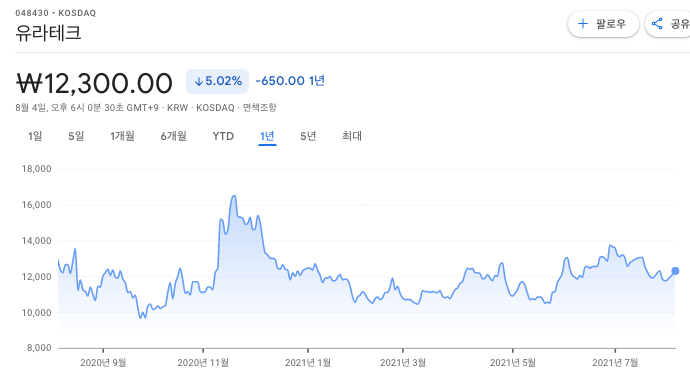
Task: Click the 면책조항 disclaimer link
Action: (260, 108)
